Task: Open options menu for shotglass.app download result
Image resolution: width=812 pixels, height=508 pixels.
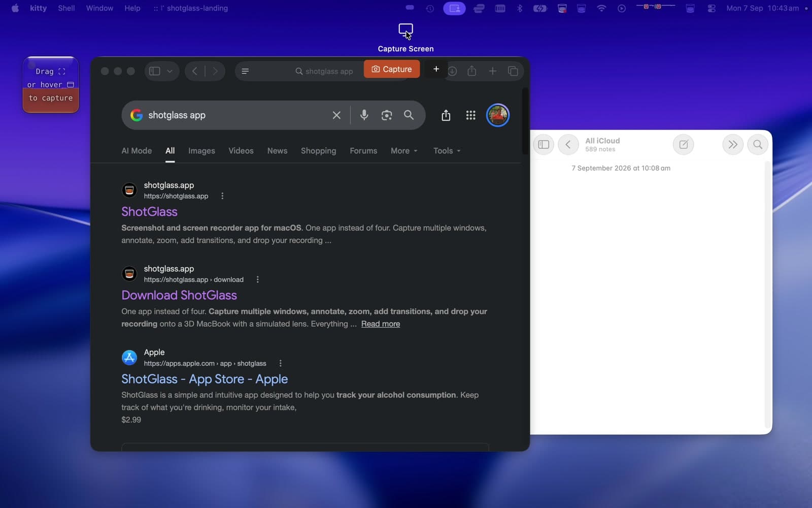Action: pos(258,280)
